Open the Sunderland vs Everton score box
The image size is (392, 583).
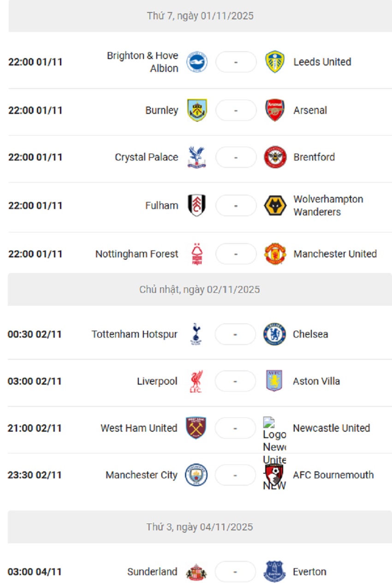pyautogui.click(x=235, y=572)
